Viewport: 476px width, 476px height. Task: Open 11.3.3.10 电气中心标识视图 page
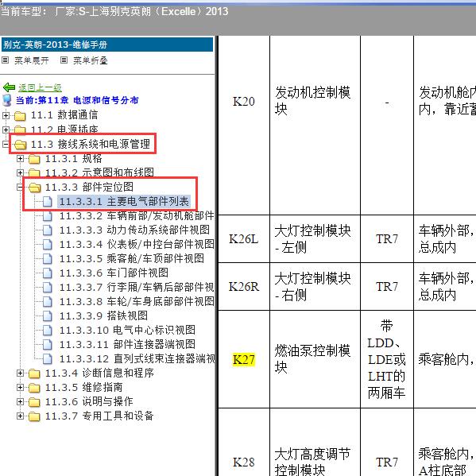click(127, 330)
